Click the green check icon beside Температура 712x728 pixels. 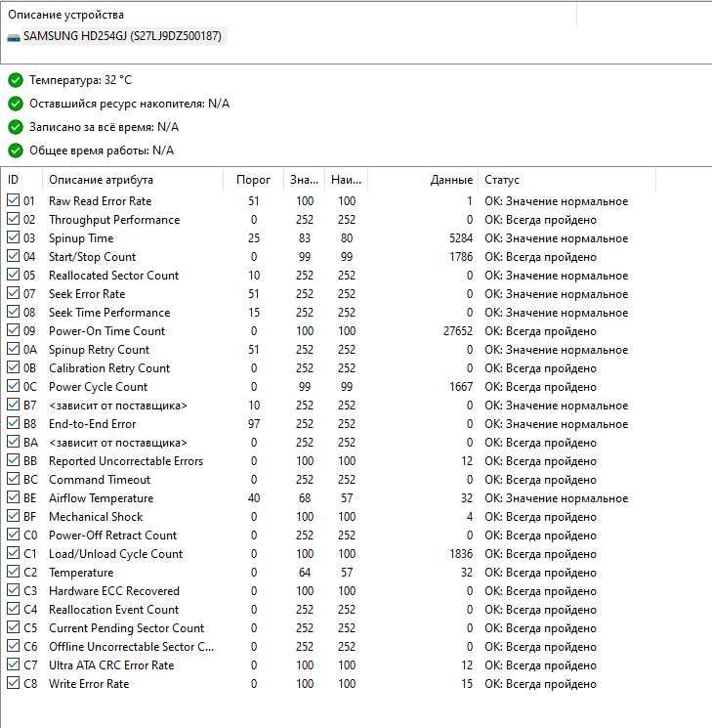(x=16, y=80)
